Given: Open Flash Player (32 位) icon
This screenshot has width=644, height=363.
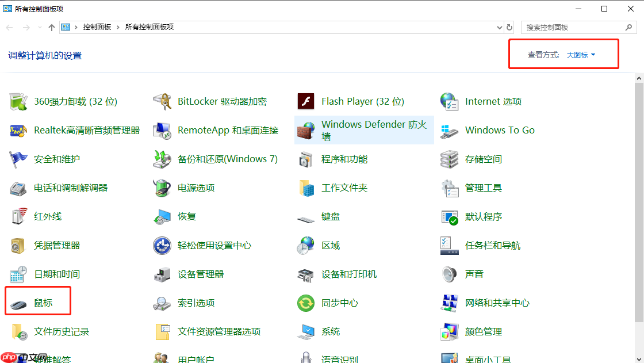Looking at the screenshot, I should (305, 102).
